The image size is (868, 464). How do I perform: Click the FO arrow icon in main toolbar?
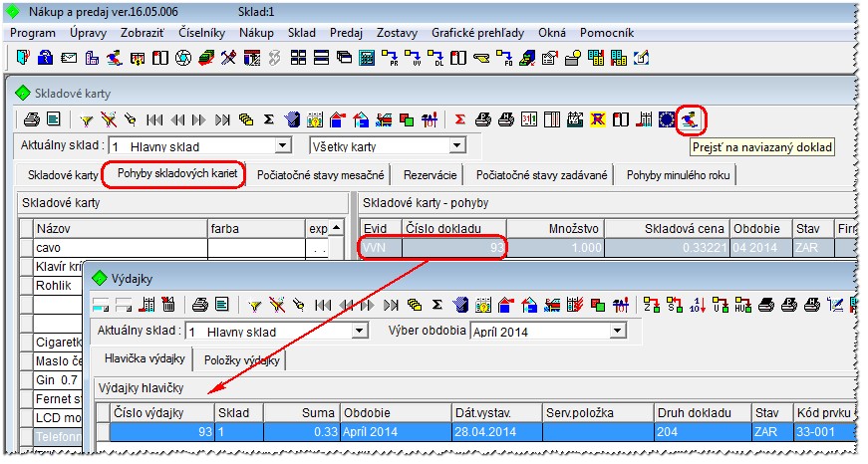[504, 58]
